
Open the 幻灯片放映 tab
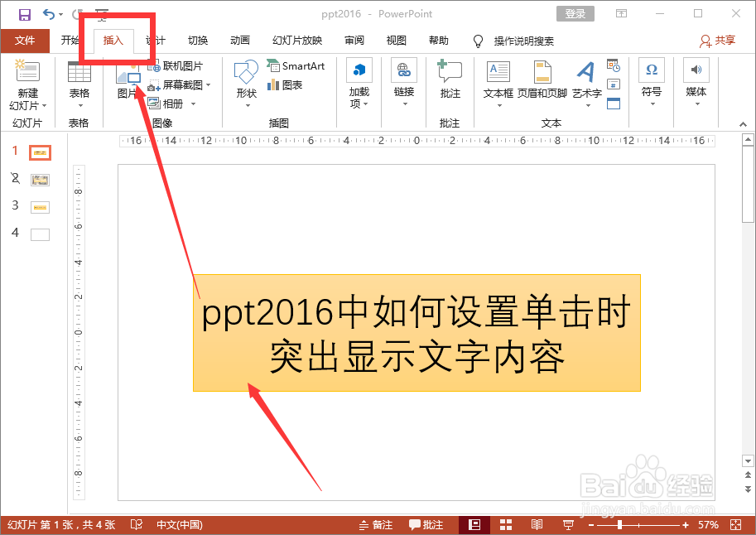point(297,41)
